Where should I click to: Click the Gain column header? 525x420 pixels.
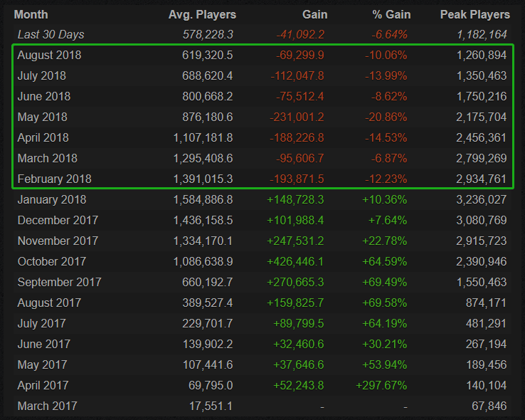click(314, 15)
